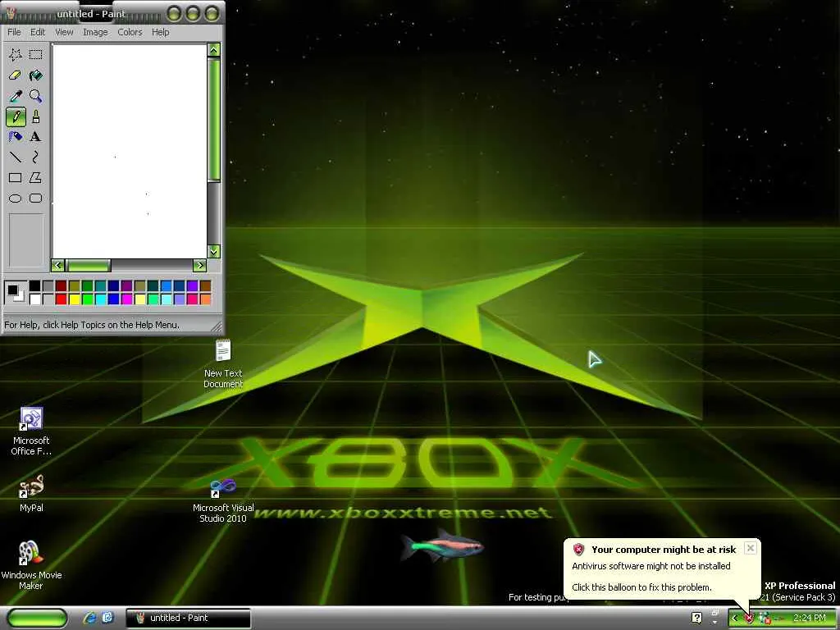Select the Free-Form Select tool
Viewport: 840px width, 630px height.
[x=15, y=54]
